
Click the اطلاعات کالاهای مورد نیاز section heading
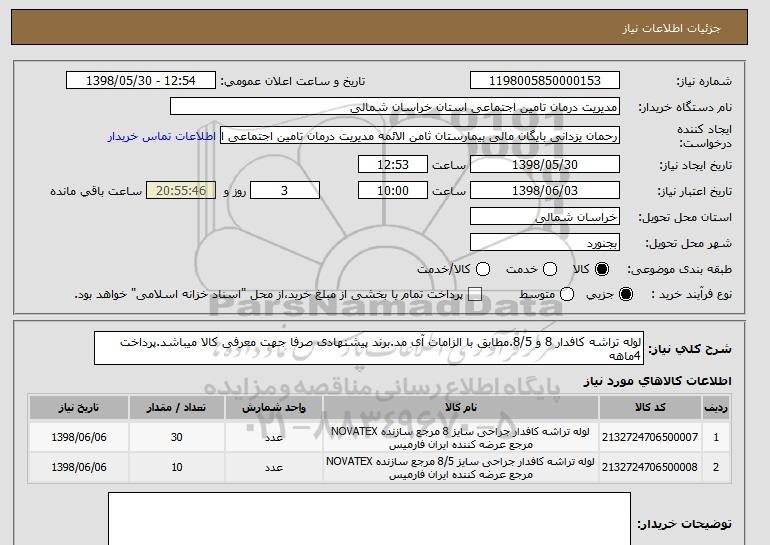coord(658,381)
